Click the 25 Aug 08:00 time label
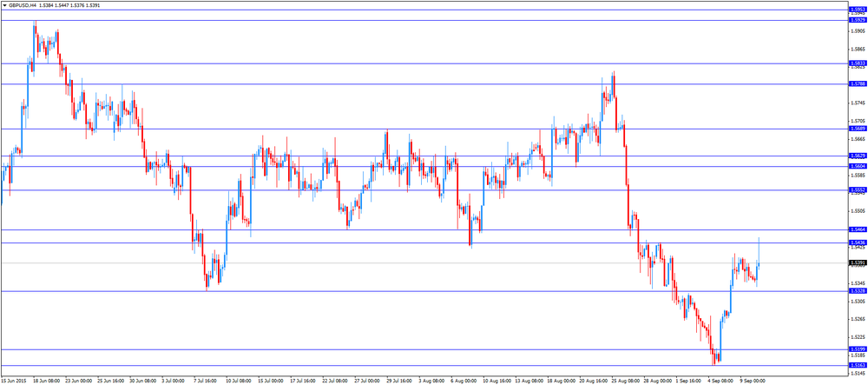This screenshot has width=868, height=385. coord(626,382)
